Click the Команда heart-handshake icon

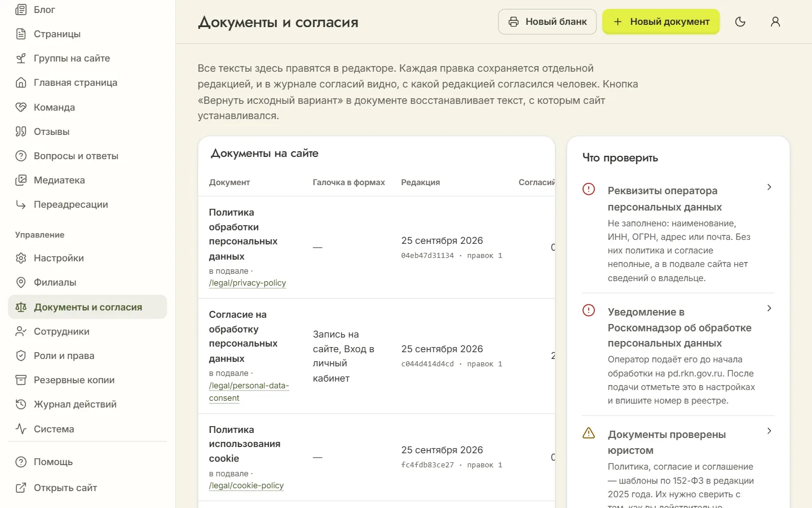pyautogui.click(x=21, y=107)
